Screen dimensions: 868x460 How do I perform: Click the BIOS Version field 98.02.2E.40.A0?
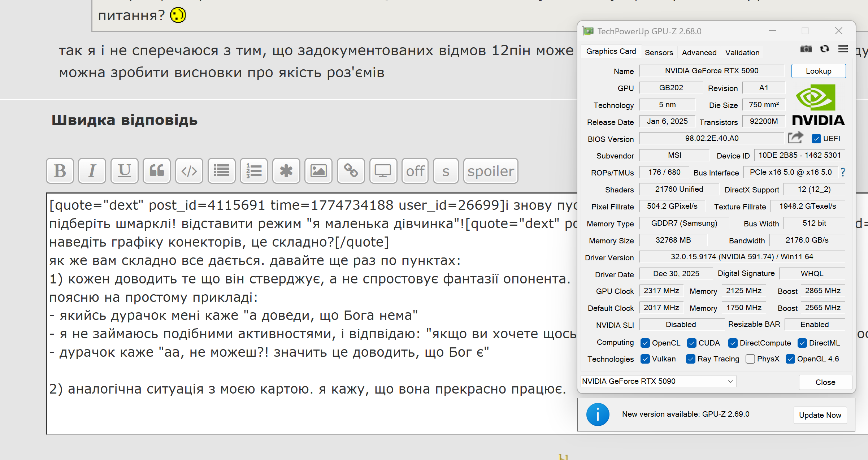pos(712,138)
